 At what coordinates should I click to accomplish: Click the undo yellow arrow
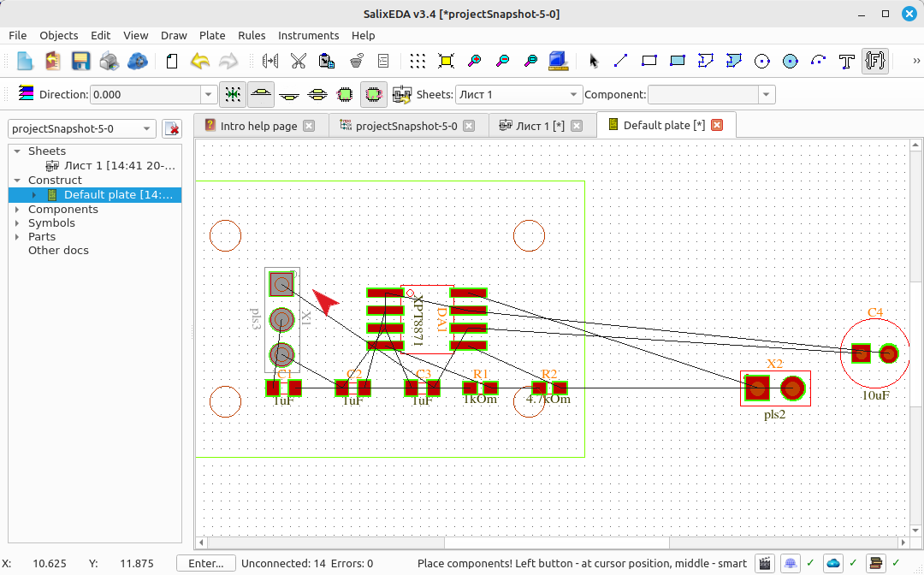click(x=200, y=61)
